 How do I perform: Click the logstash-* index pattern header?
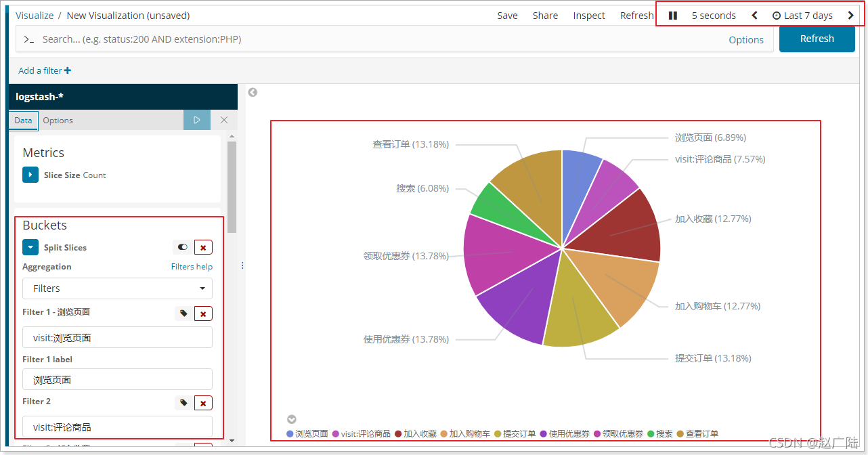123,97
